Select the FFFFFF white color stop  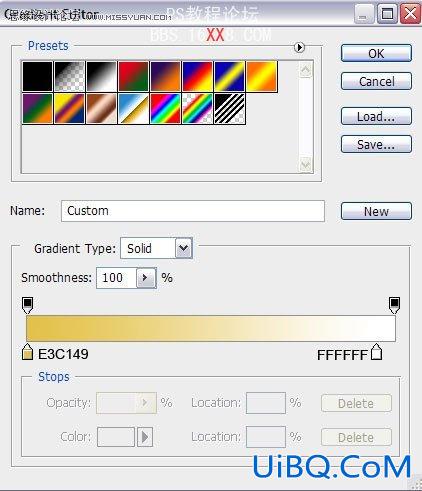click(x=377, y=352)
